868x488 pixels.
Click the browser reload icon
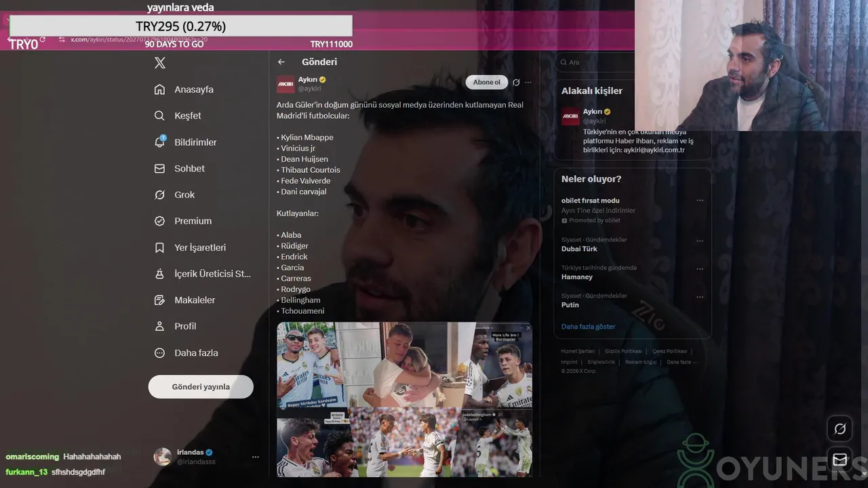pyautogui.click(x=43, y=39)
